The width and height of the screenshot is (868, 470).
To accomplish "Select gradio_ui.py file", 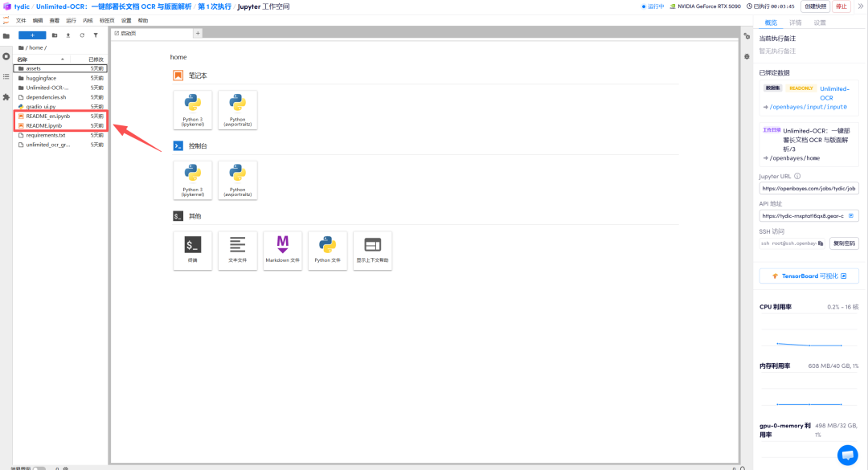I will tap(60, 106).
